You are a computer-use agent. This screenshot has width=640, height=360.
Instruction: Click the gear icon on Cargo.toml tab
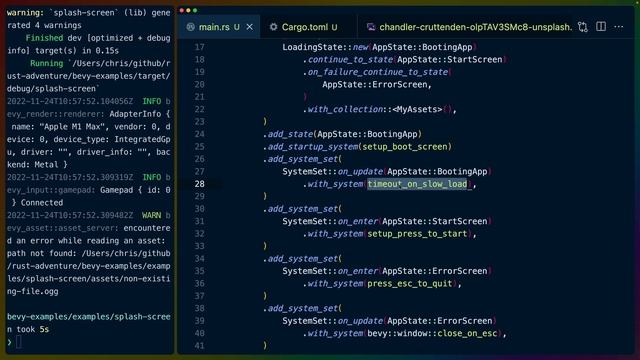pos(273,27)
